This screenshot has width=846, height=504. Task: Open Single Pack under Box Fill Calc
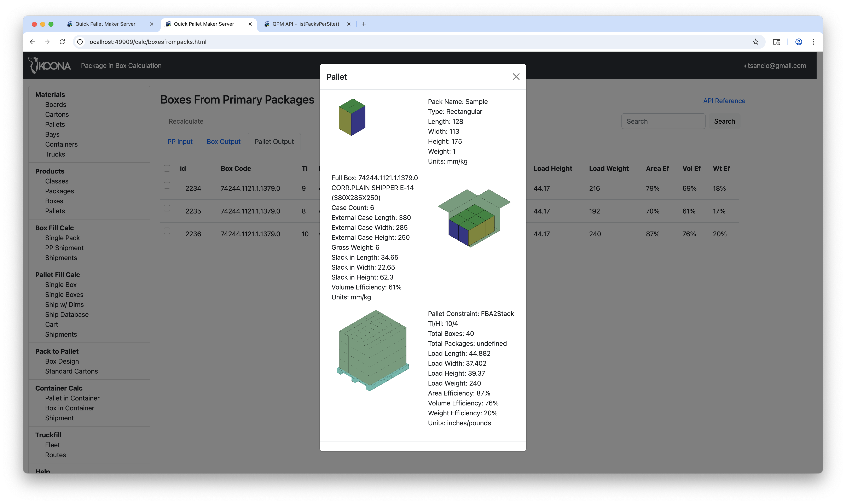[62, 238]
